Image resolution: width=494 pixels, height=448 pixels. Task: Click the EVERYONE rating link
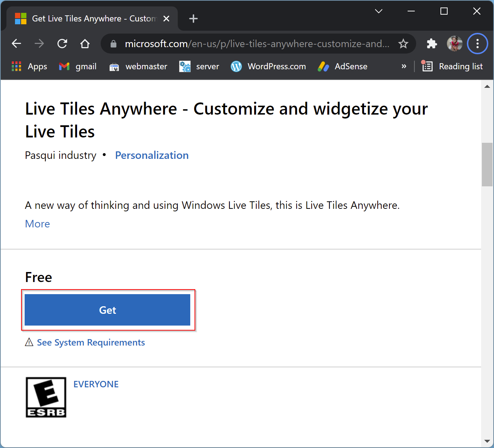click(x=96, y=384)
